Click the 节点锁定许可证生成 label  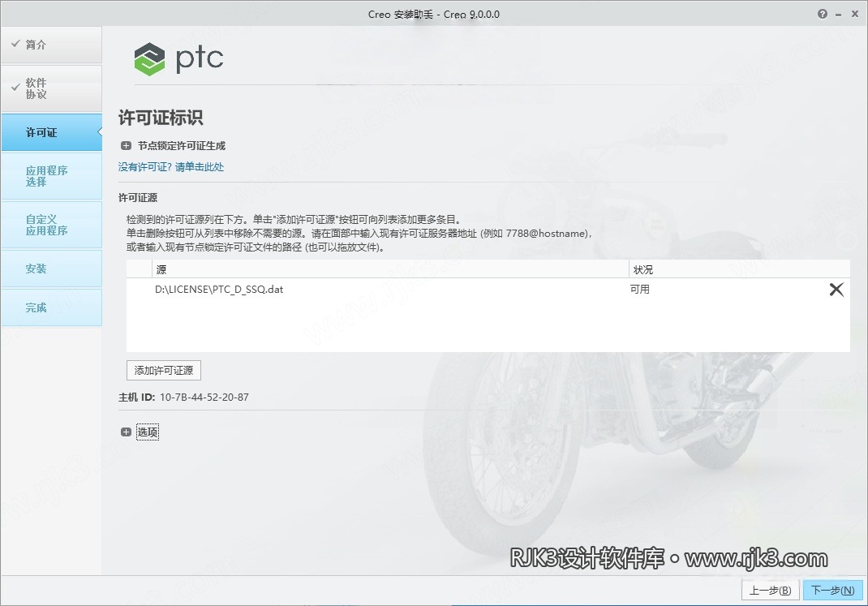pos(182,146)
